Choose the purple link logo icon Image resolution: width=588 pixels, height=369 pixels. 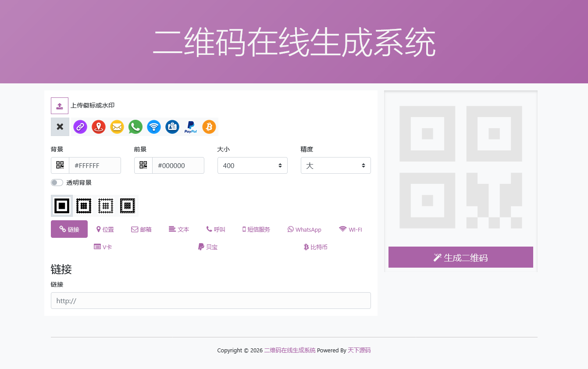80,127
